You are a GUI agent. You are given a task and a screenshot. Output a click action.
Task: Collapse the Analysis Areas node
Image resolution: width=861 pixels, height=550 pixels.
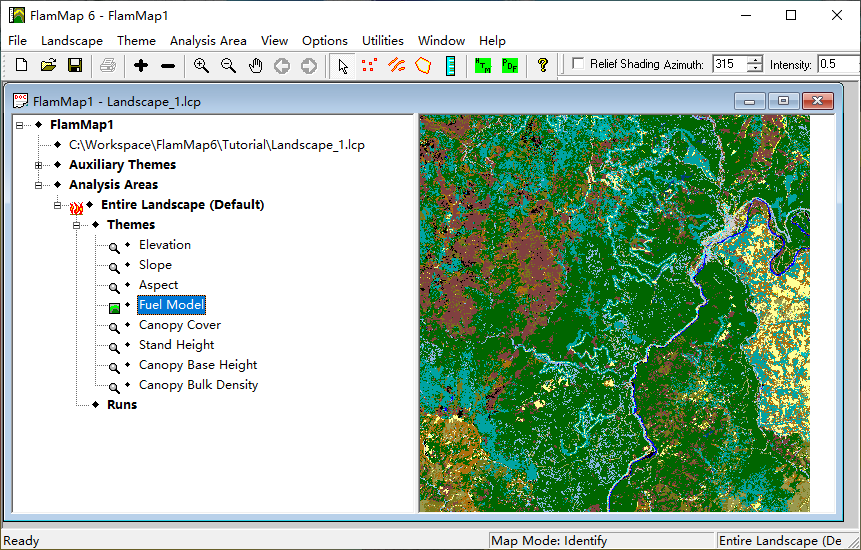[39, 185]
